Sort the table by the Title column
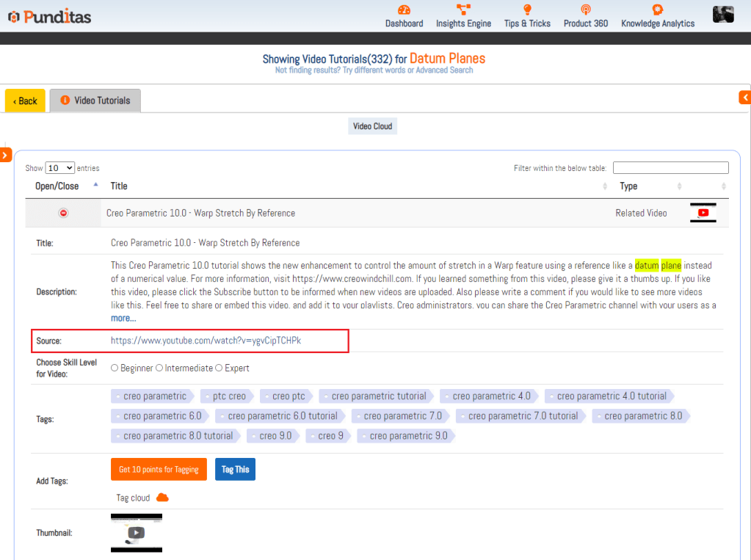This screenshot has height=560, width=751. tap(118, 186)
